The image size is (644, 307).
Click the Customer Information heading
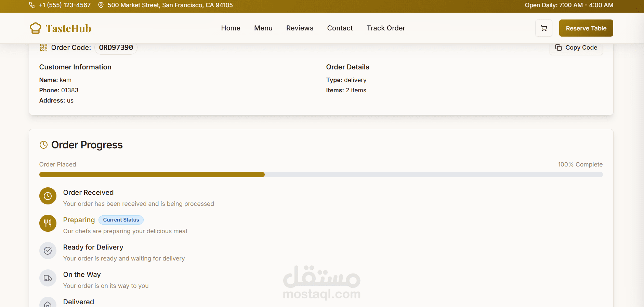75,67
